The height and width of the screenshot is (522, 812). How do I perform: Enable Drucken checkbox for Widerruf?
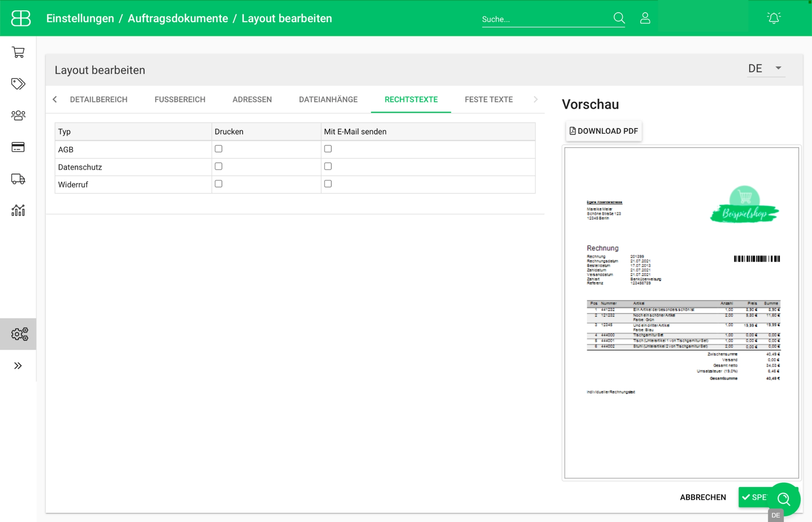pos(218,184)
